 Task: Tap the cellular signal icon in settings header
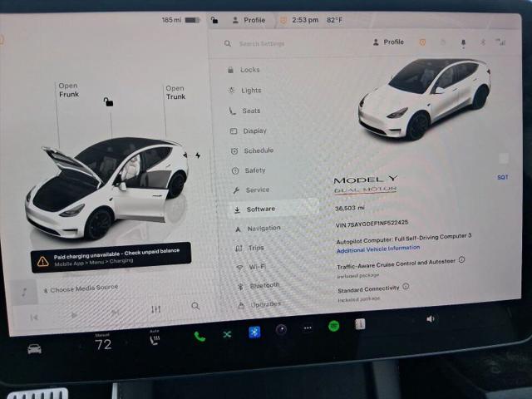point(500,42)
